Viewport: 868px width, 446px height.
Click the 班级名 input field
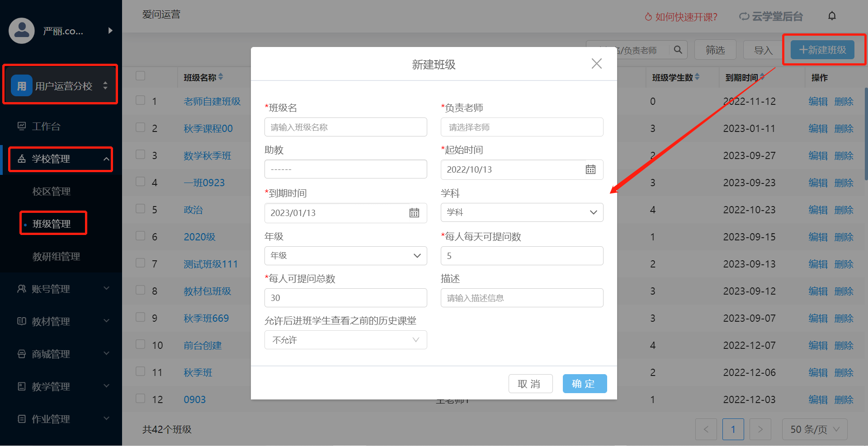[x=345, y=127]
